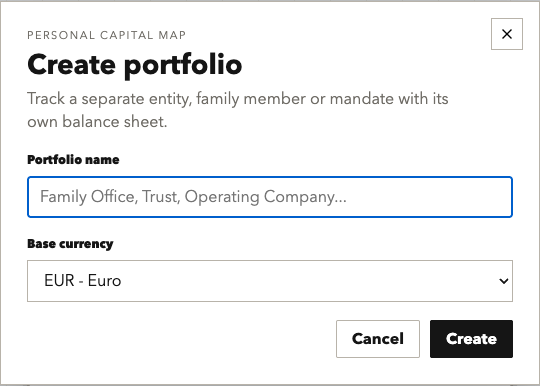The image size is (540, 386).
Task: Select the EUR - Euro currency box
Action: coord(270,281)
